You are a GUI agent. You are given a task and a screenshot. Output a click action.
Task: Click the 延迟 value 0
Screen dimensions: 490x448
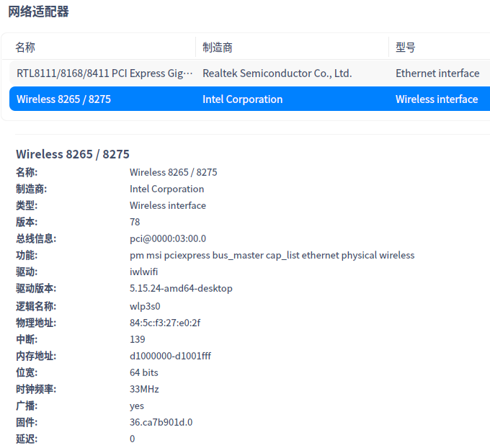132,439
